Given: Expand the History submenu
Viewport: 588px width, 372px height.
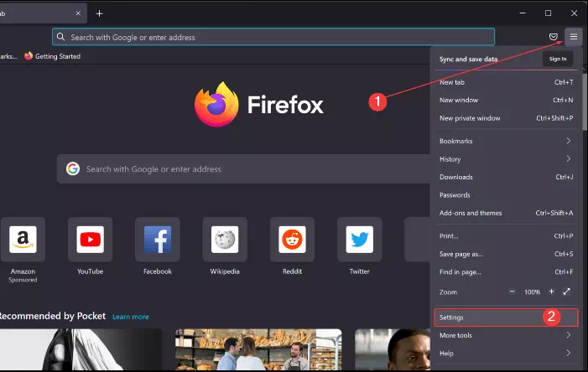Looking at the screenshot, I should tap(506, 159).
